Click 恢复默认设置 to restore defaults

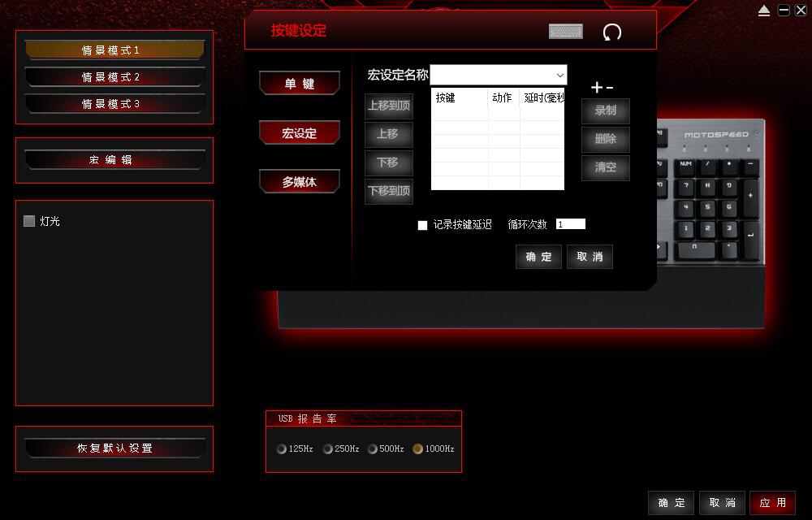(x=114, y=448)
